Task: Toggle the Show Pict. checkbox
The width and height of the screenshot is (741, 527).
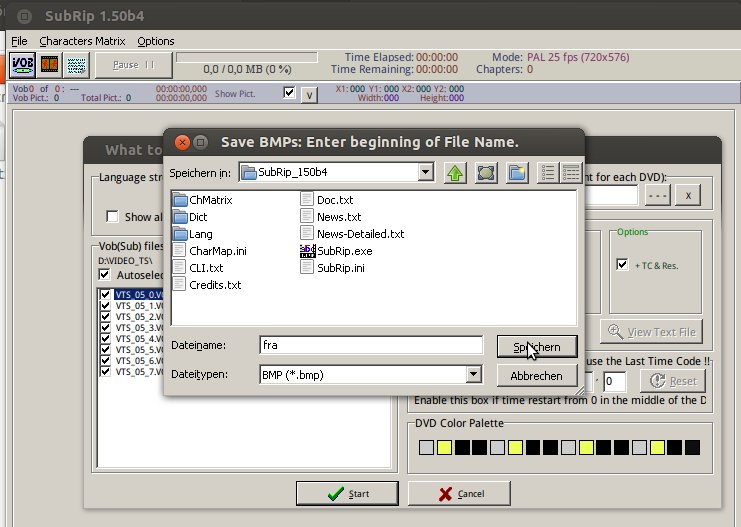Action: (x=289, y=93)
